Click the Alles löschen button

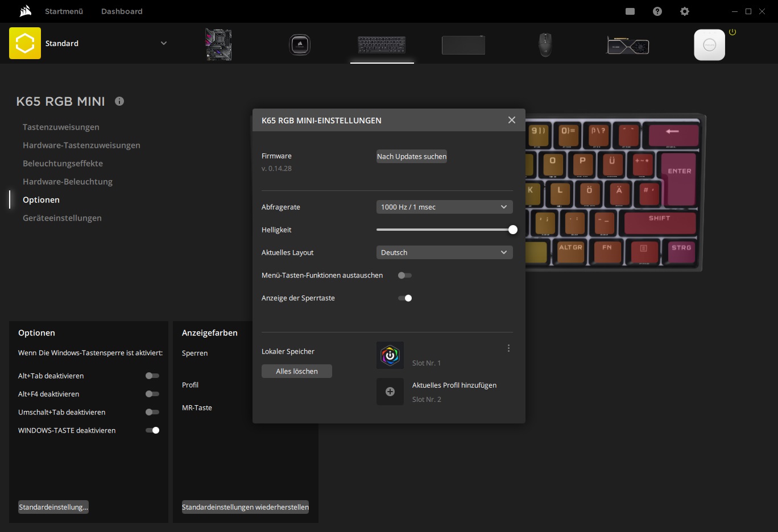297,371
